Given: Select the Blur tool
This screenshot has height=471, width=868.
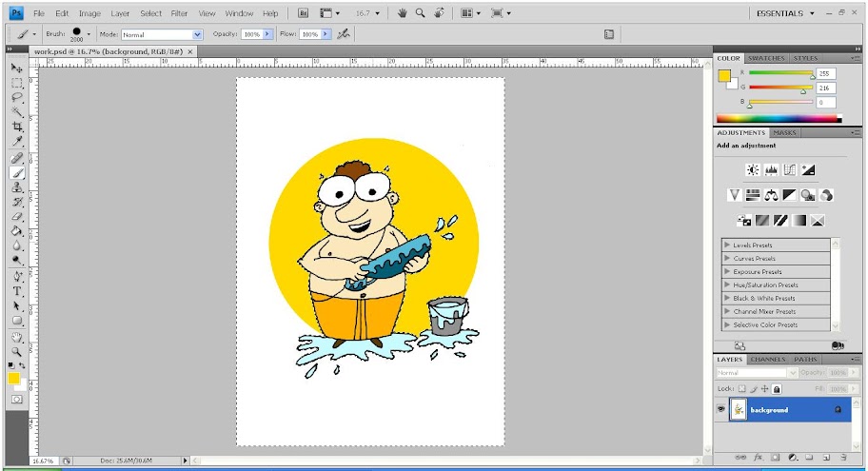Looking at the screenshot, I should point(17,245).
